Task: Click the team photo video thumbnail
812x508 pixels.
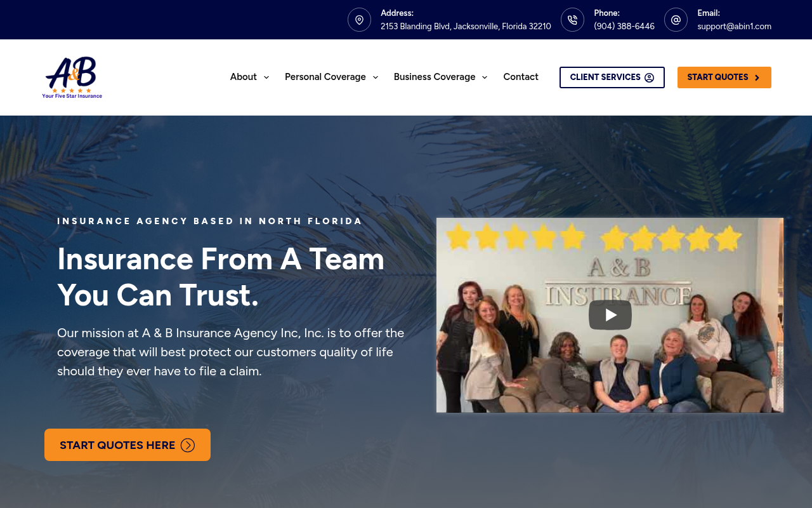Action: coord(610,315)
